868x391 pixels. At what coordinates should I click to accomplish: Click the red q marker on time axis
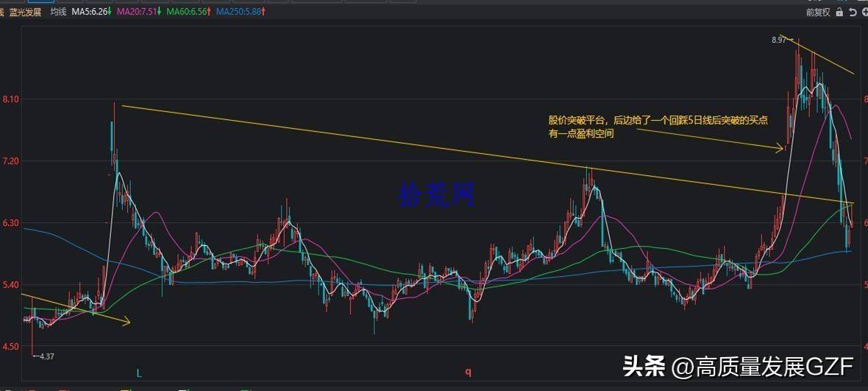tap(469, 373)
